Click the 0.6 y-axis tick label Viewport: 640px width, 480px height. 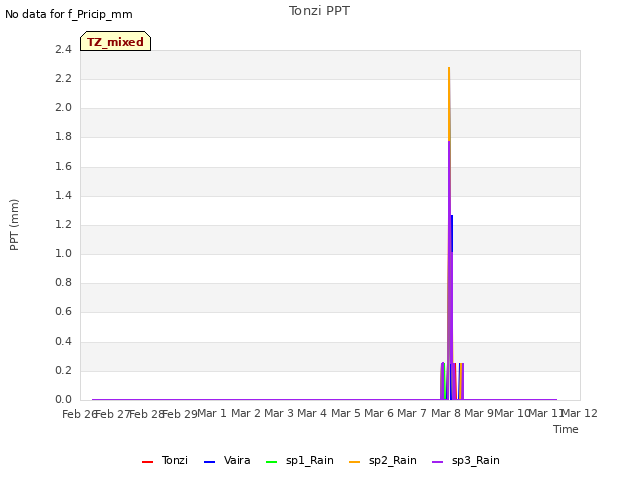(63, 312)
